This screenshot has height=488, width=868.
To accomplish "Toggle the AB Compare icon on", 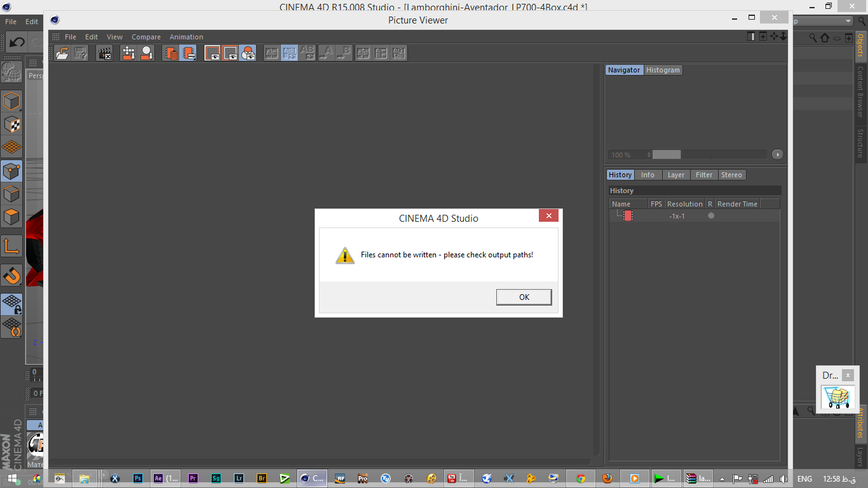I will click(271, 53).
